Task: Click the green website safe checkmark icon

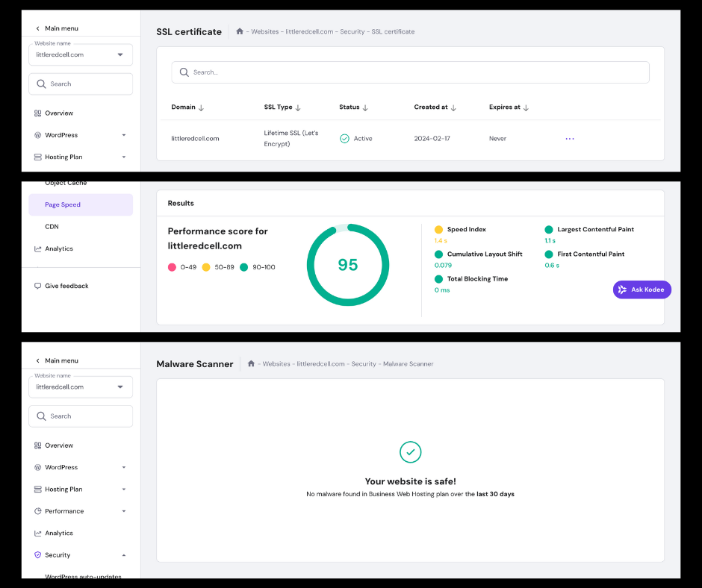Action: pyautogui.click(x=410, y=451)
